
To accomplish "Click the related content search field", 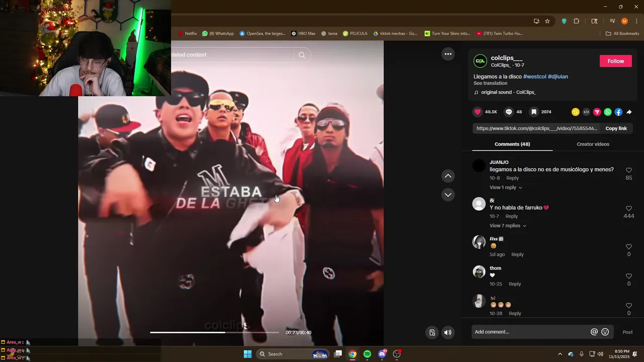I will [x=231, y=55].
